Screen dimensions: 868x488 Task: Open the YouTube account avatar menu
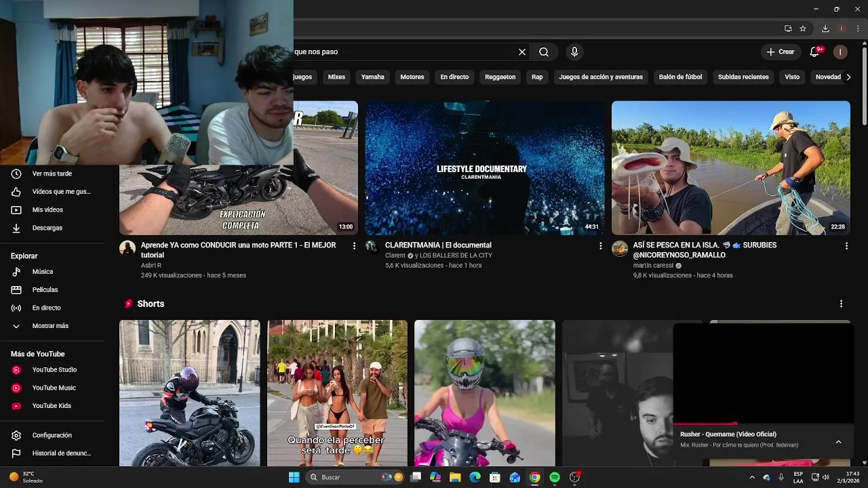click(x=840, y=52)
